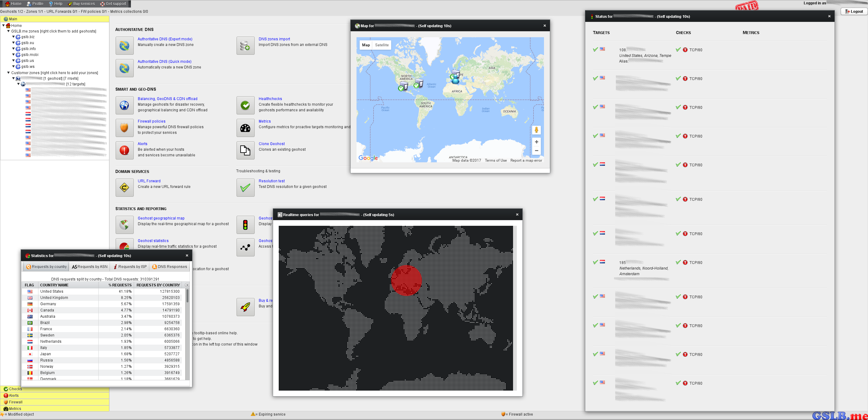The width and height of the screenshot is (868, 420).
Task: Click the Clone Geohost document icon
Action: (x=245, y=150)
